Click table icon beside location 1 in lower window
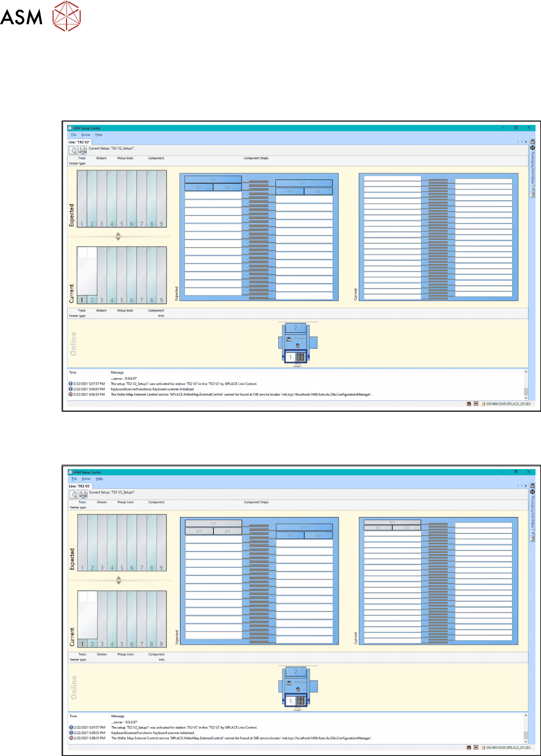This screenshot has width=541, height=756. (301, 701)
